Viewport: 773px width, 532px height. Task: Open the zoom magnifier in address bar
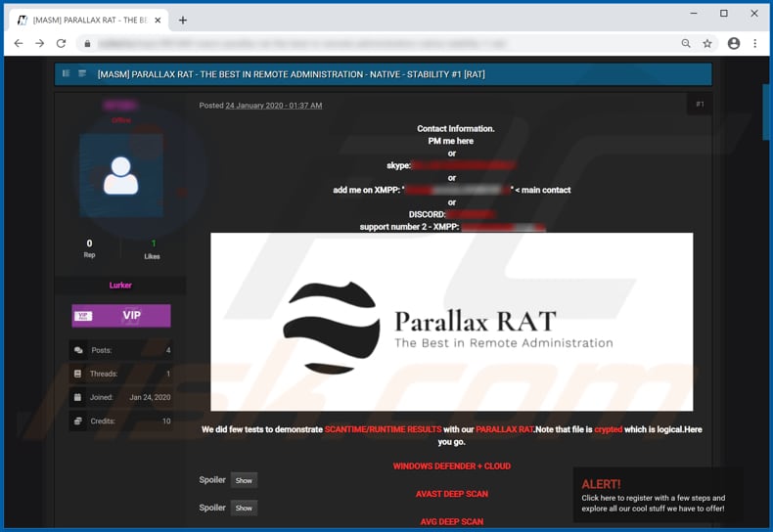tap(686, 43)
